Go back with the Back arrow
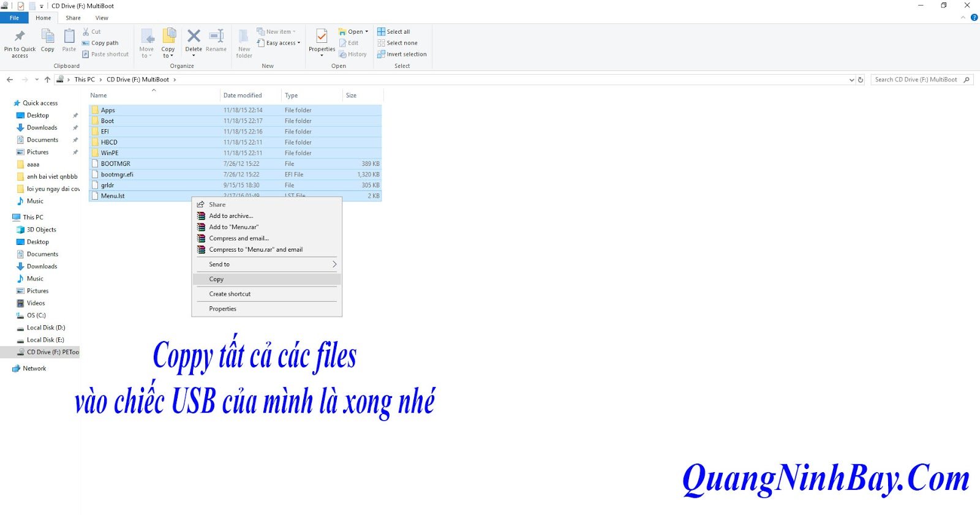The image size is (980, 515). [x=10, y=80]
